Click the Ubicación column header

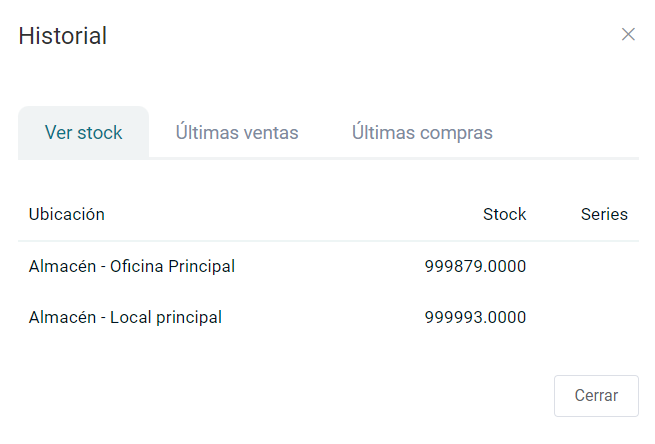[67, 214]
